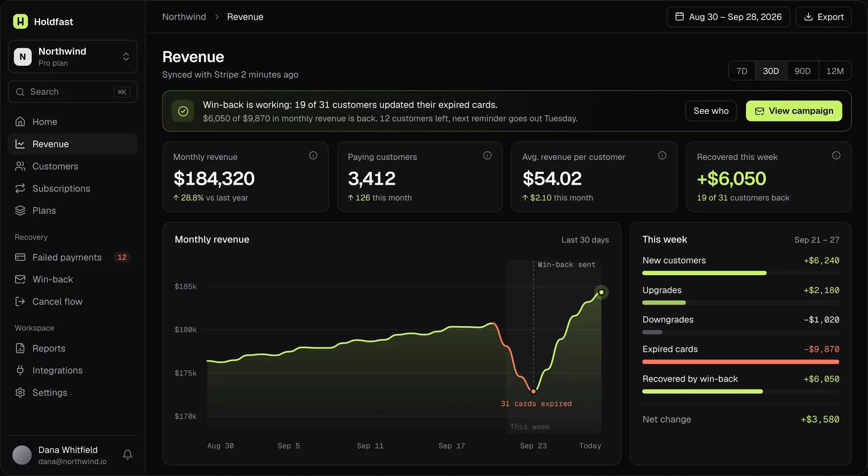This screenshot has width=868, height=476.
Task: Select the 90D time range
Action: [x=802, y=71]
